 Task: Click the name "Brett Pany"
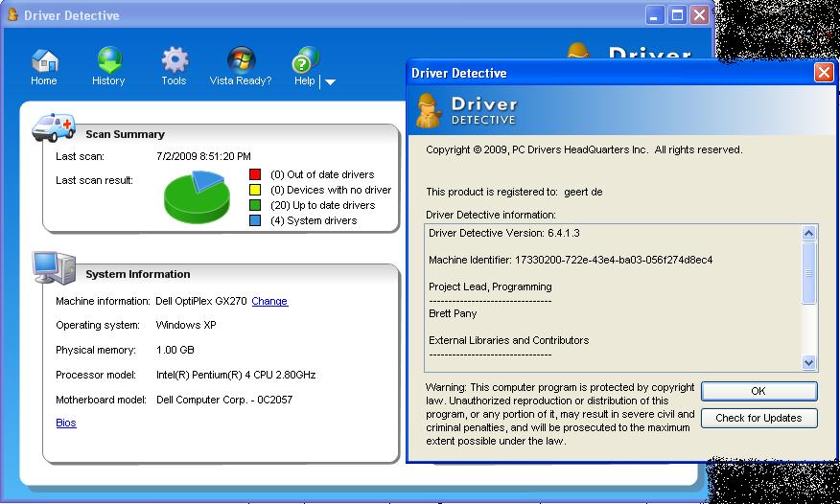[x=453, y=313]
